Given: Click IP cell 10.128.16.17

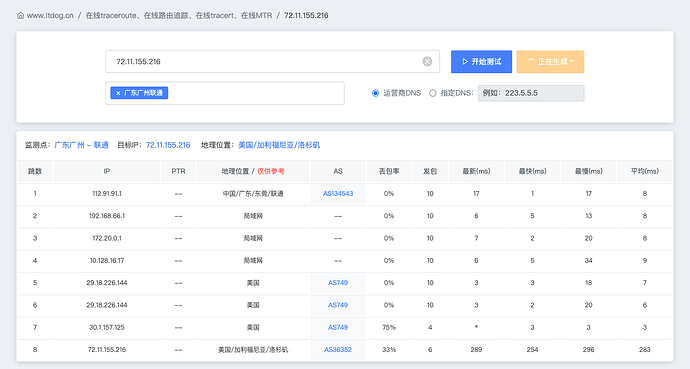Looking at the screenshot, I should click(x=107, y=260).
